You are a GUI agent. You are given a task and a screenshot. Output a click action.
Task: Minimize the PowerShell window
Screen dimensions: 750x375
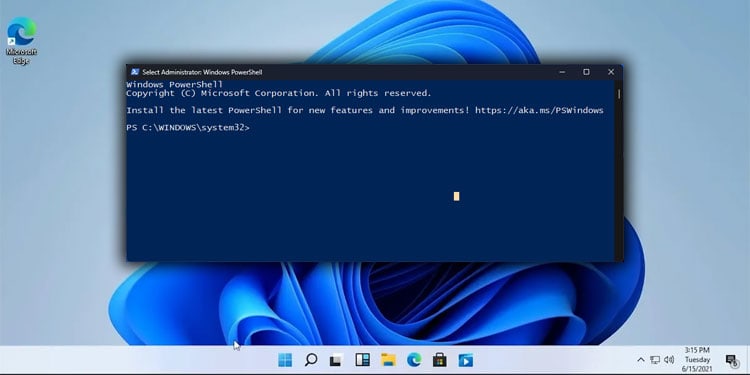click(562, 72)
